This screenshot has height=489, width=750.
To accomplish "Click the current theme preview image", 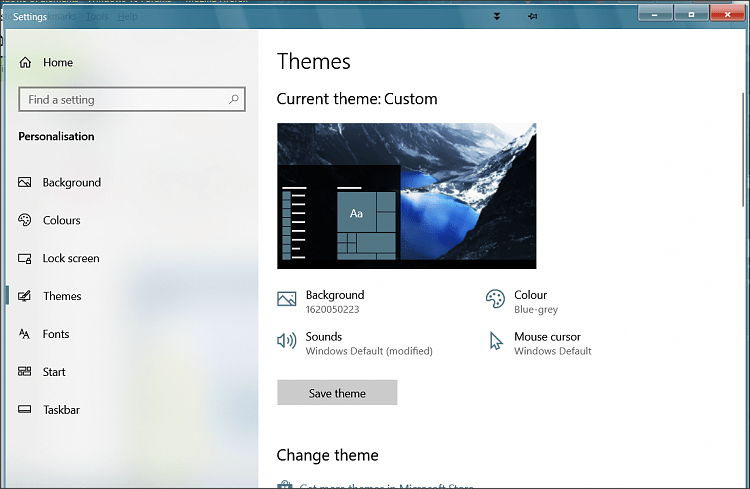I will click(x=407, y=196).
